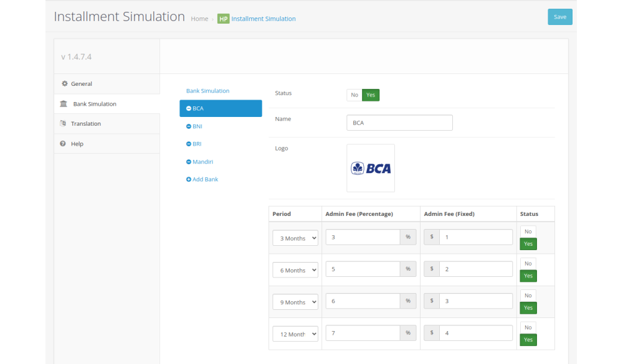This screenshot has height=364, width=623.
Task: Click the Bank Simulation building icon
Action: 64,104
